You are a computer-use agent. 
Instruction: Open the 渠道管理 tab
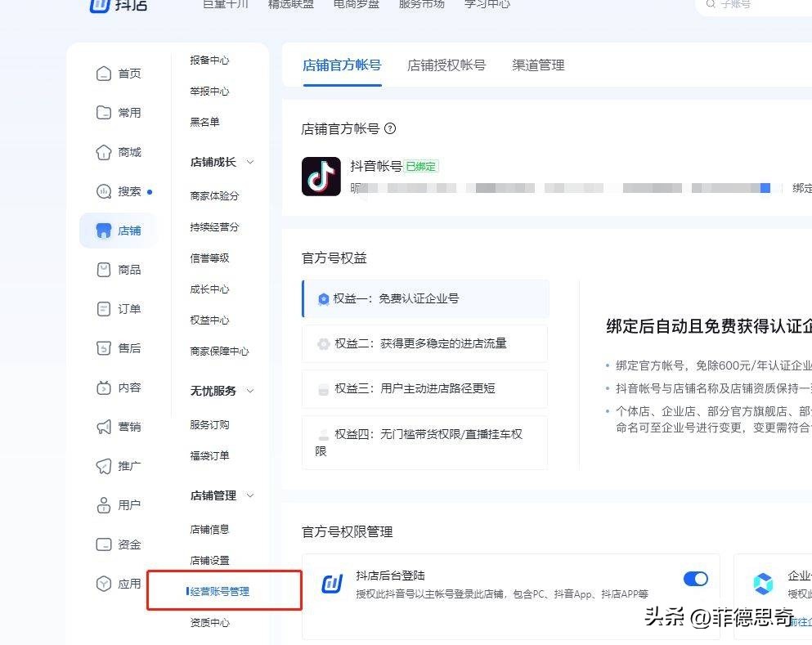point(536,65)
